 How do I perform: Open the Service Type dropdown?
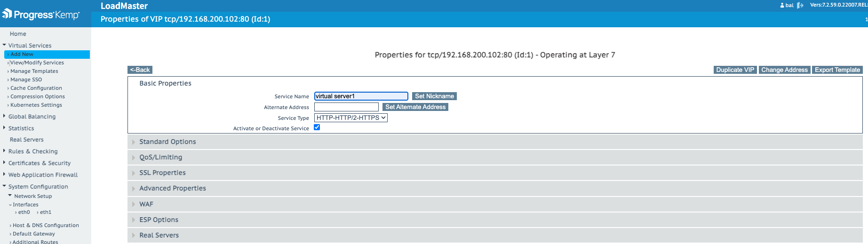pyautogui.click(x=350, y=118)
